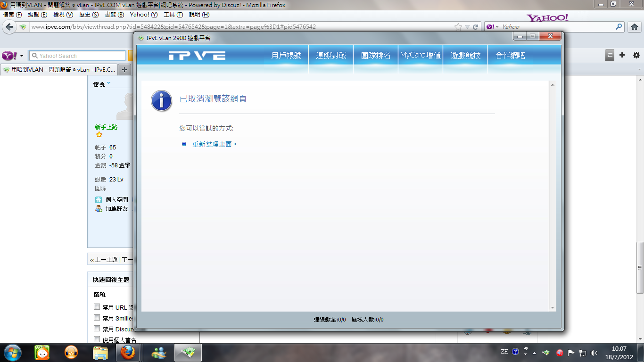This screenshot has height=362, width=644.
Task: Open the 歷史 menu
Action: (89, 15)
